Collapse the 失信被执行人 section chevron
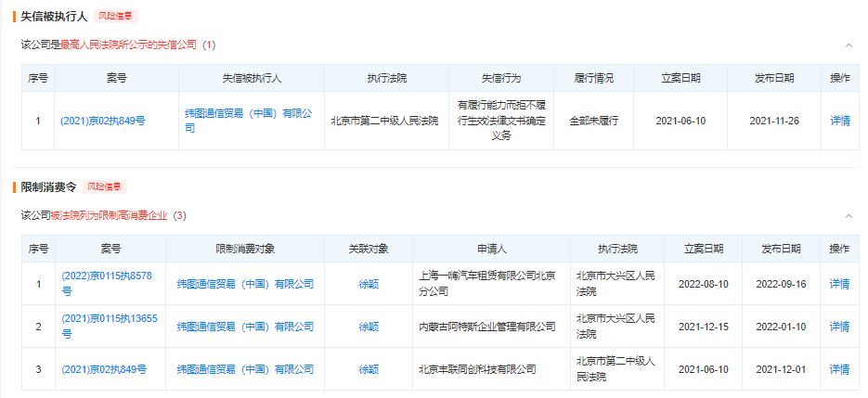 849,45
